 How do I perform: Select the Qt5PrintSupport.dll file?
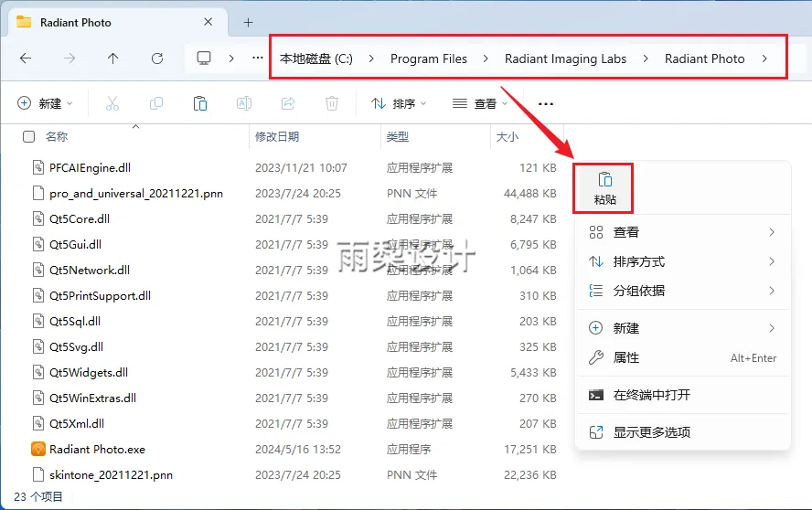click(x=100, y=295)
